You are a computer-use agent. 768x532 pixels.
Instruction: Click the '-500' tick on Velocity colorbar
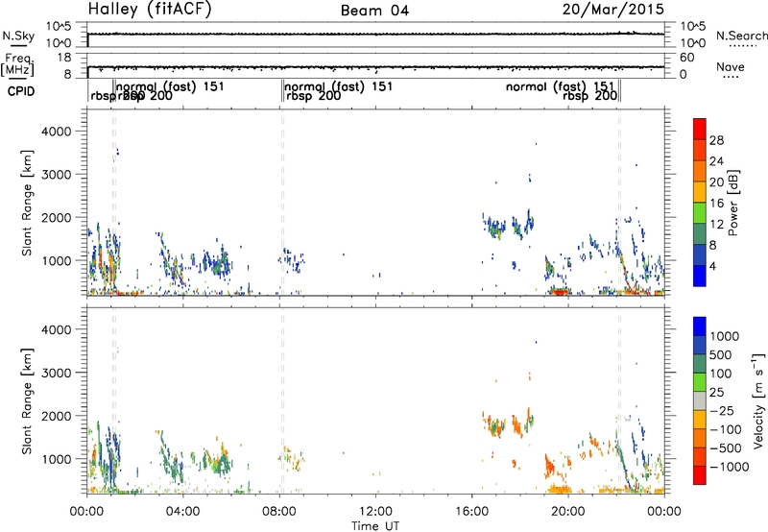(x=725, y=447)
